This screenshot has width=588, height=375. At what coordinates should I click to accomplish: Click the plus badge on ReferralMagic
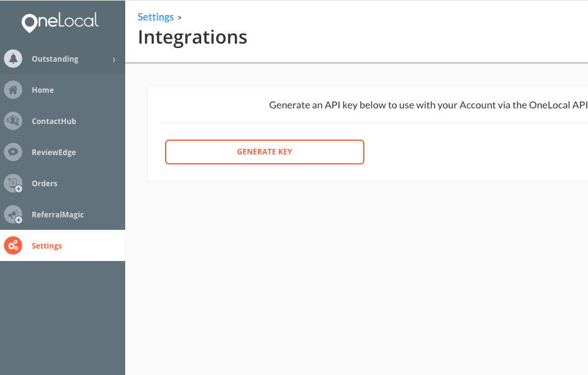tap(19, 220)
